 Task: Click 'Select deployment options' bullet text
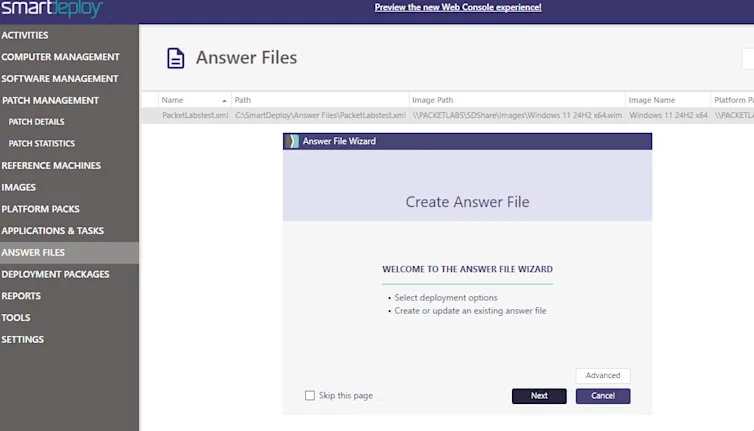[446, 298]
